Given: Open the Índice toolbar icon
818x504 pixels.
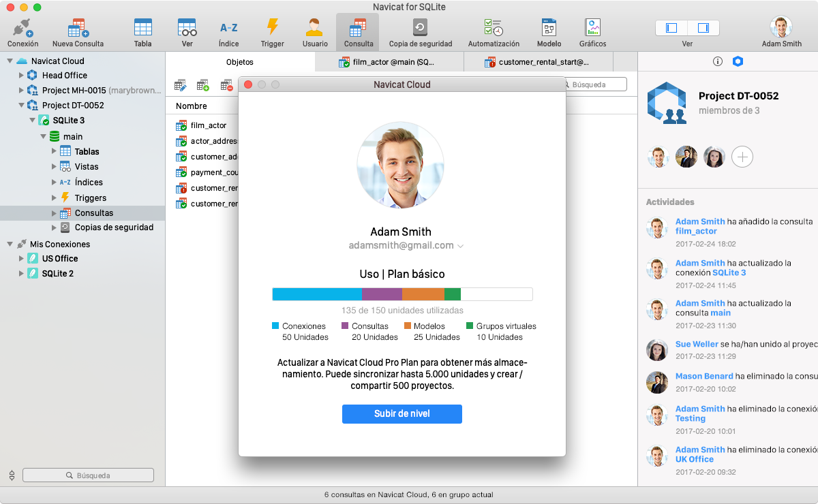Looking at the screenshot, I should (x=229, y=28).
